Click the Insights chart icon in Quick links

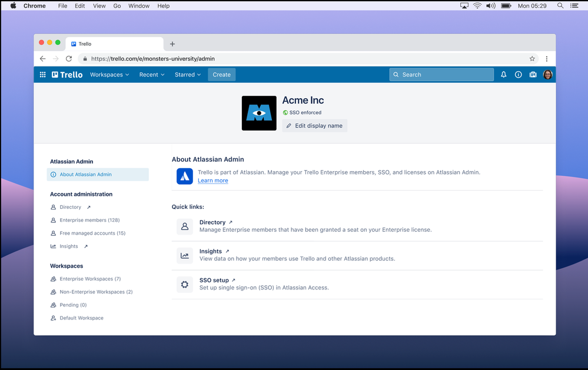pyautogui.click(x=185, y=256)
